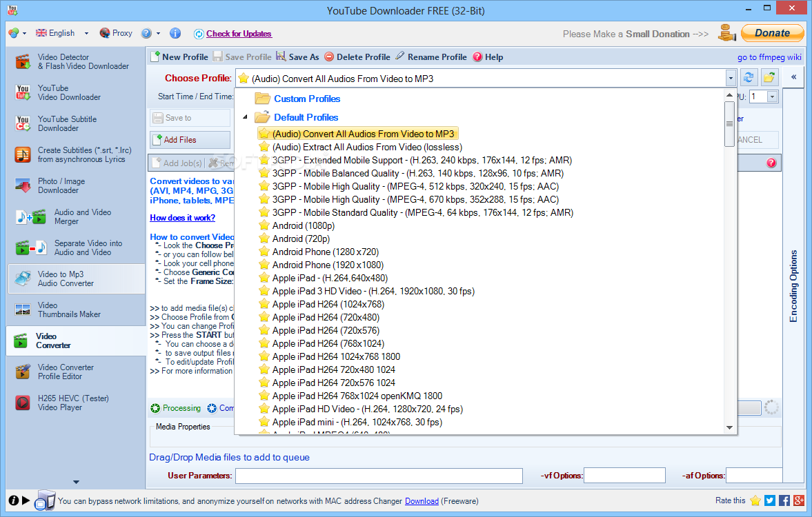Click Save Profile in toolbar
812x517 pixels.
pyautogui.click(x=242, y=57)
